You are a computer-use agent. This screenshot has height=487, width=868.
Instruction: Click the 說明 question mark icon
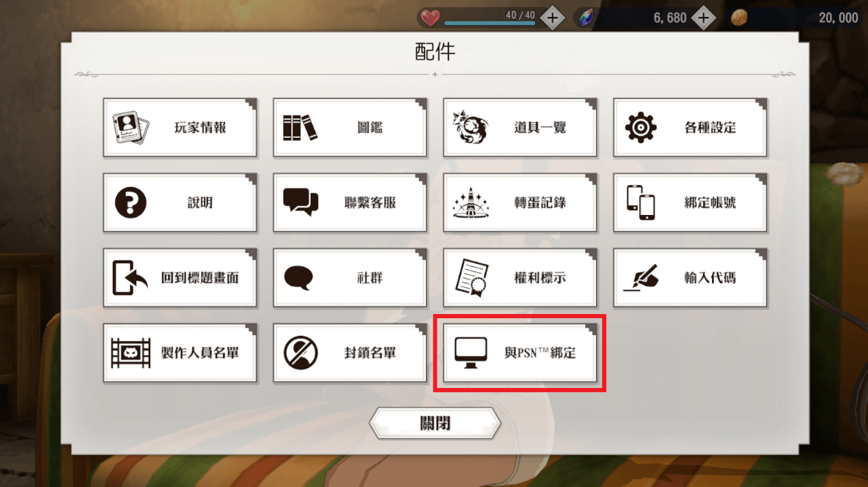pos(130,202)
